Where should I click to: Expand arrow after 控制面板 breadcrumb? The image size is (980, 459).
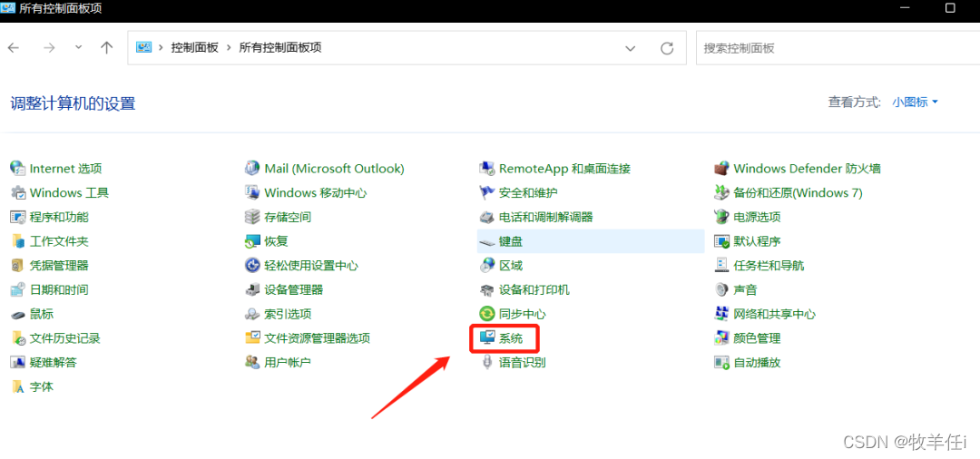coord(229,48)
